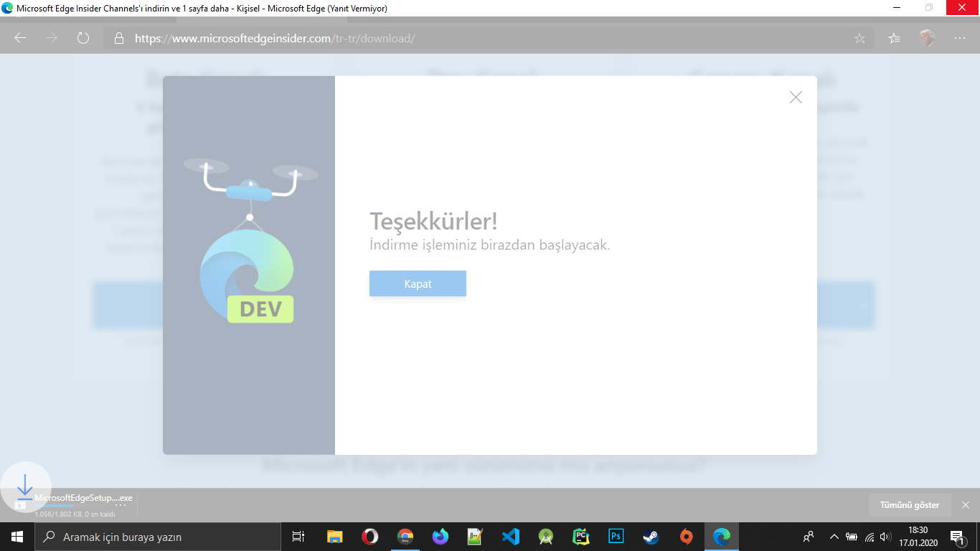Open the user profile avatar

928,38
